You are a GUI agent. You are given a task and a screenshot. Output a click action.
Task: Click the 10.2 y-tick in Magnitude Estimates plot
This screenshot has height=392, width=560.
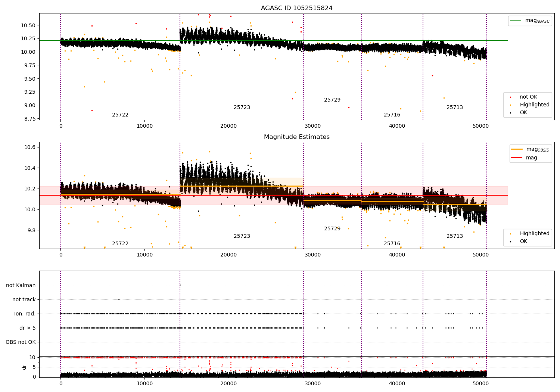pos(30,189)
